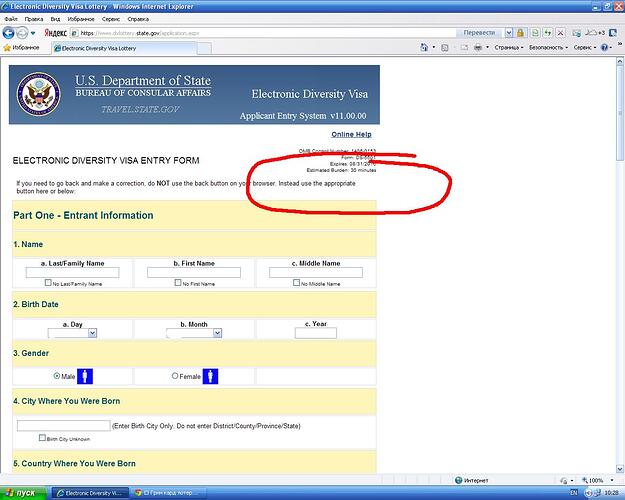The width and height of the screenshot is (625, 500).
Task: Expand the command bar overflow chevron
Action: tap(620, 43)
